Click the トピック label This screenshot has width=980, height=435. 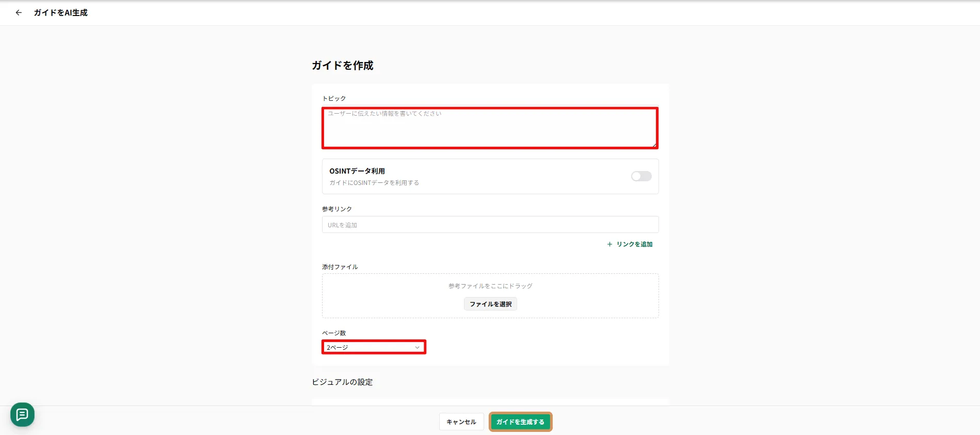pos(334,98)
